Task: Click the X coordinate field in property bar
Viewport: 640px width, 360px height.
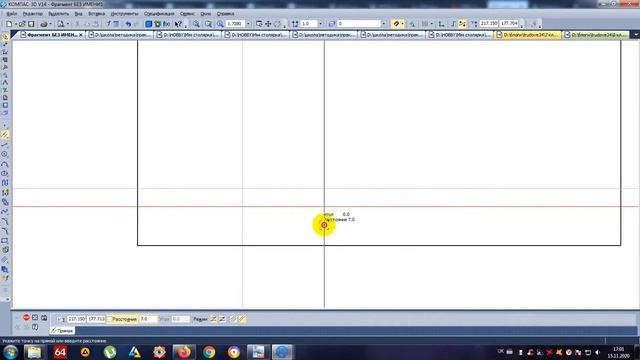Action: [x=76, y=319]
